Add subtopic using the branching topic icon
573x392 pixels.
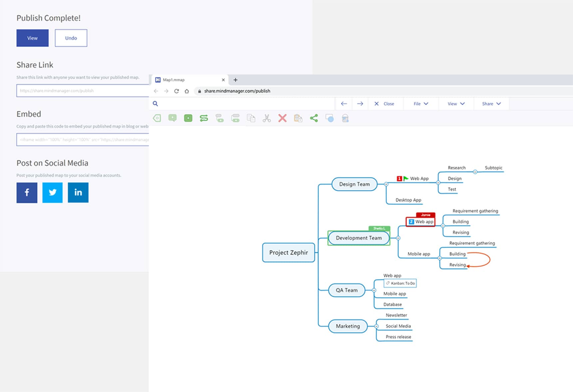(220, 118)
